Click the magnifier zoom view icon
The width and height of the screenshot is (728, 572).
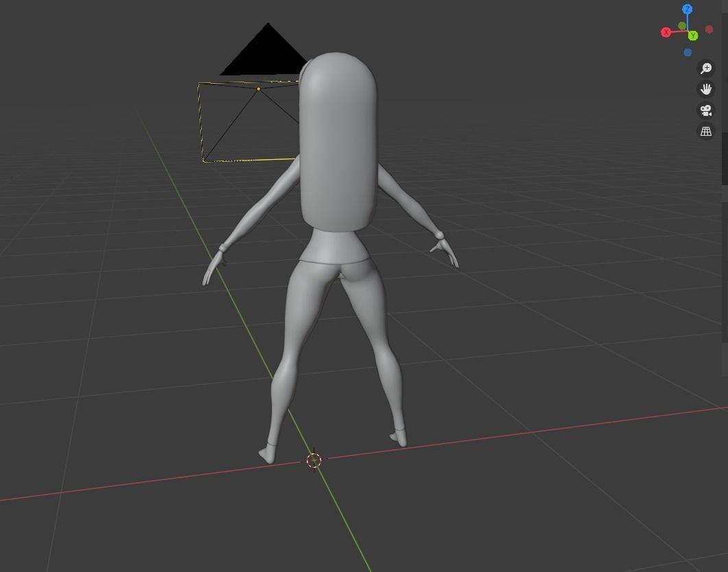coord(706,69)
